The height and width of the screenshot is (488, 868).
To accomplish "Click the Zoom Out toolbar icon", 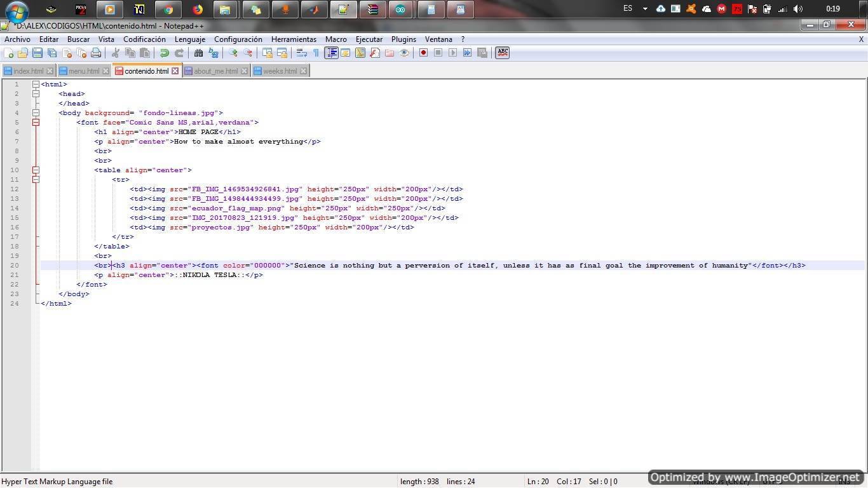I will point(247,53).
